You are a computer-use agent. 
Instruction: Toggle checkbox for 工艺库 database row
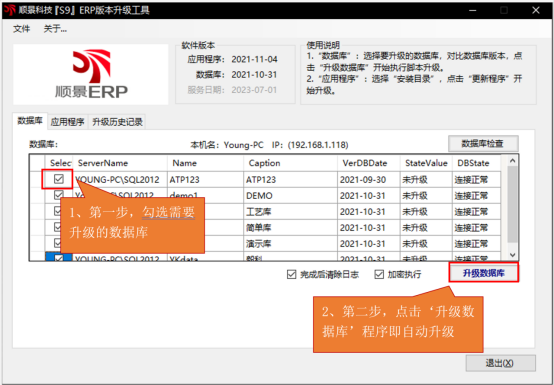(58, 211)
